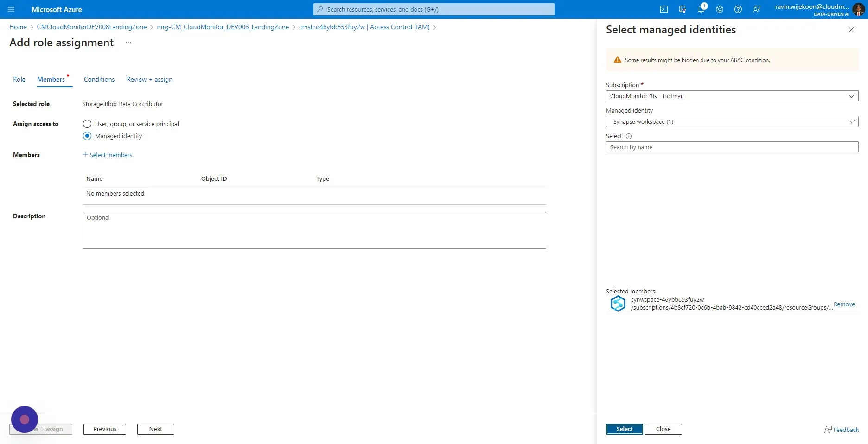
Task: Click the ellipsis beside Add role assignment
Action: coord(128,43)
